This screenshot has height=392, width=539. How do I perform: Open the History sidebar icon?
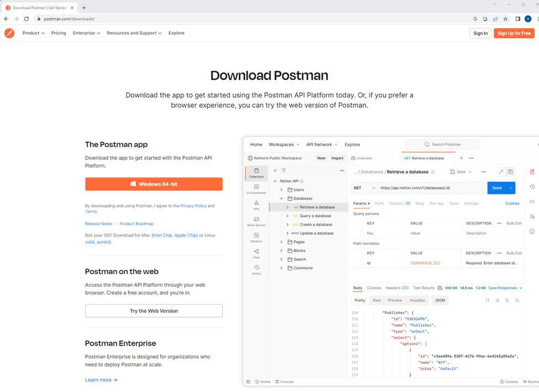(x=257, y=270)
